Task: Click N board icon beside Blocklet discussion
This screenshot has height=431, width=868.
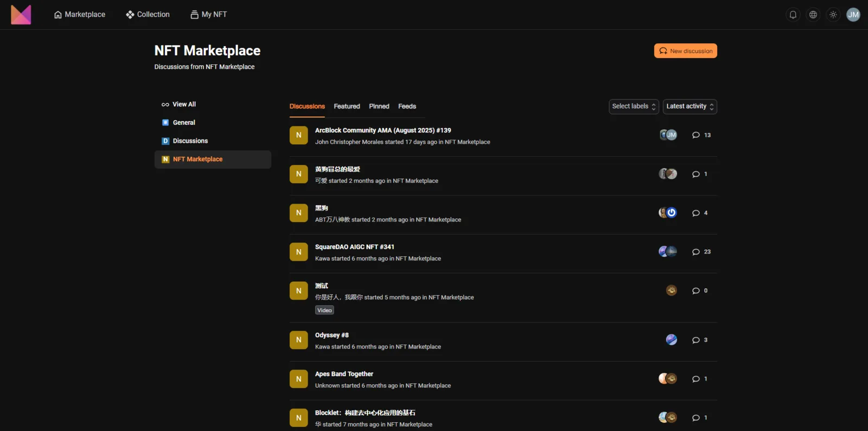Action: [x=299, y=418]
